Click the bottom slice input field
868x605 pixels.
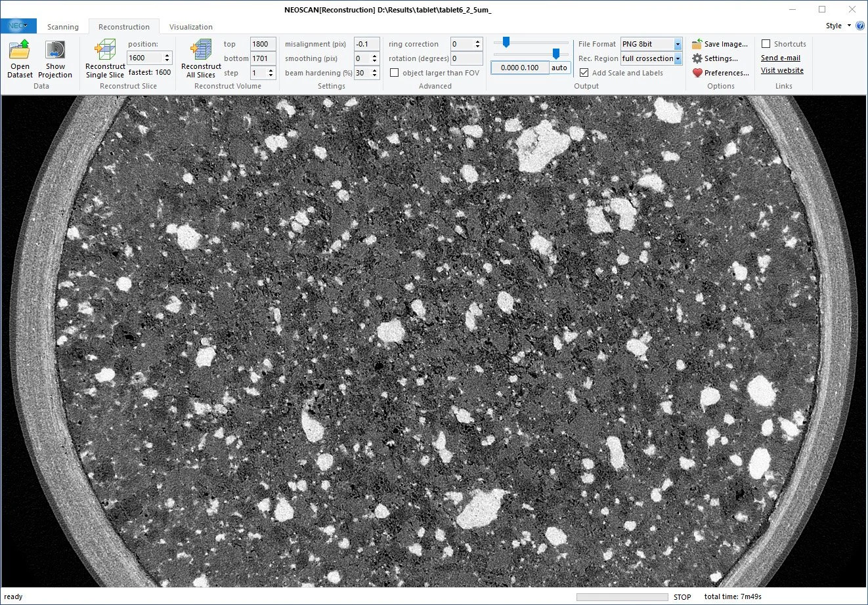[x=263, y=58]
